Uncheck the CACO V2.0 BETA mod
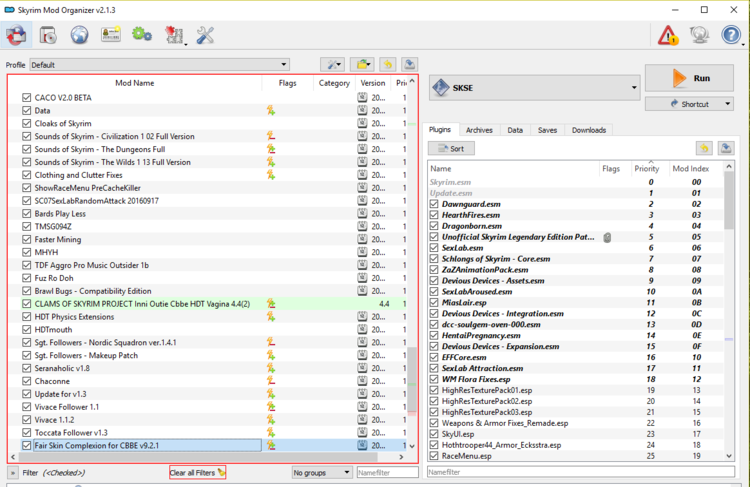 [27, 98]
